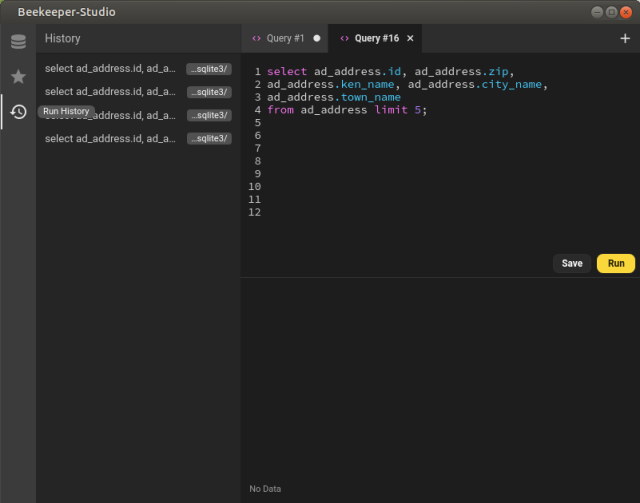Viewport: 640px width, 503px height.
Task: Close the Query #16 tab
Action: click(410, 38)
